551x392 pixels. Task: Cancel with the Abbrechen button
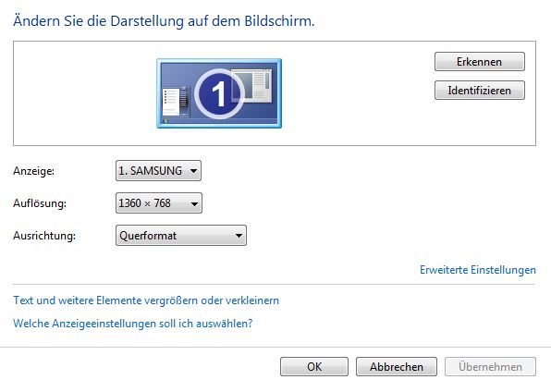tap(397, 367)
